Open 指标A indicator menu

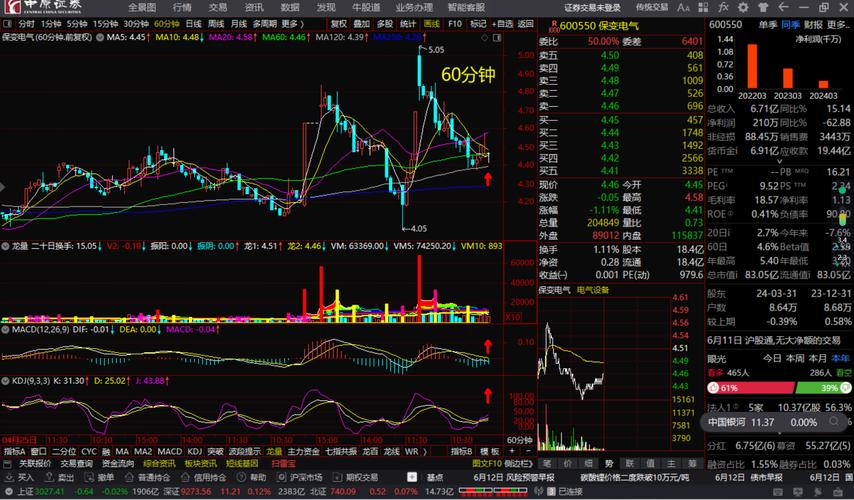[x=15, y=452]
